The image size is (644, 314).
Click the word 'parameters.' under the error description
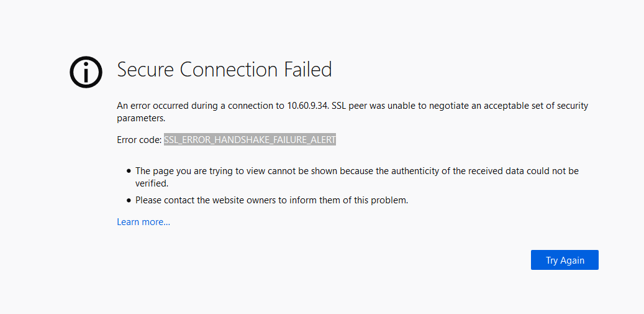pos(141,119)
